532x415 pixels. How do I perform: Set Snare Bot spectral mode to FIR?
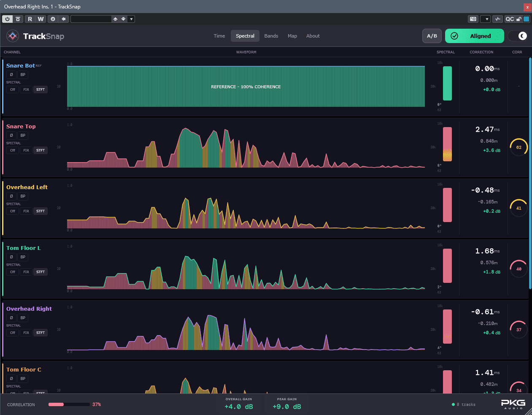click(x=26, y=90)
